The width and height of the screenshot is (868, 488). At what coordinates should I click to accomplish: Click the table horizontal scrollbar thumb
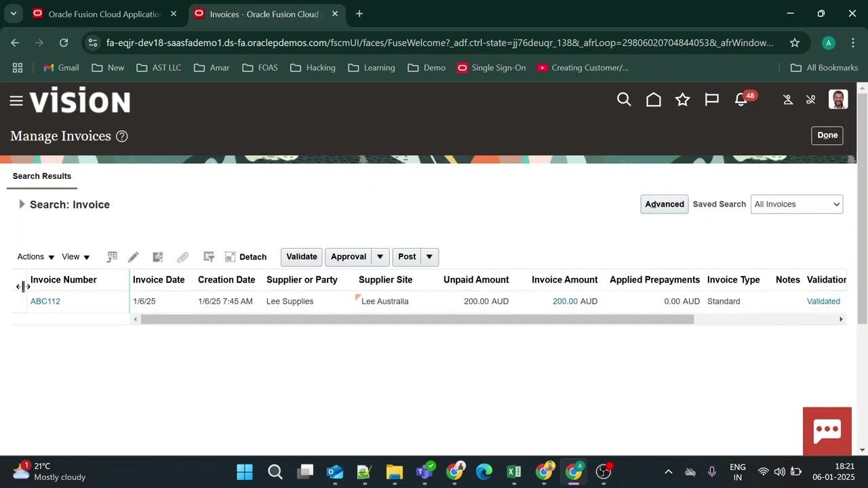coord(417,319)
